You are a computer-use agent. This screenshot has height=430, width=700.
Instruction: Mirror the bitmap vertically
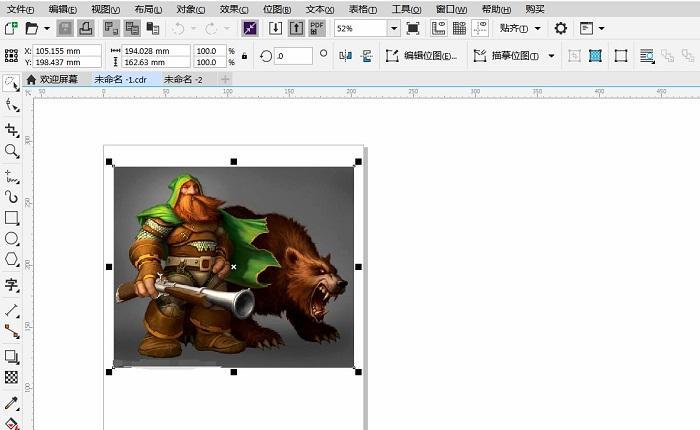click(x=367, y=56)
